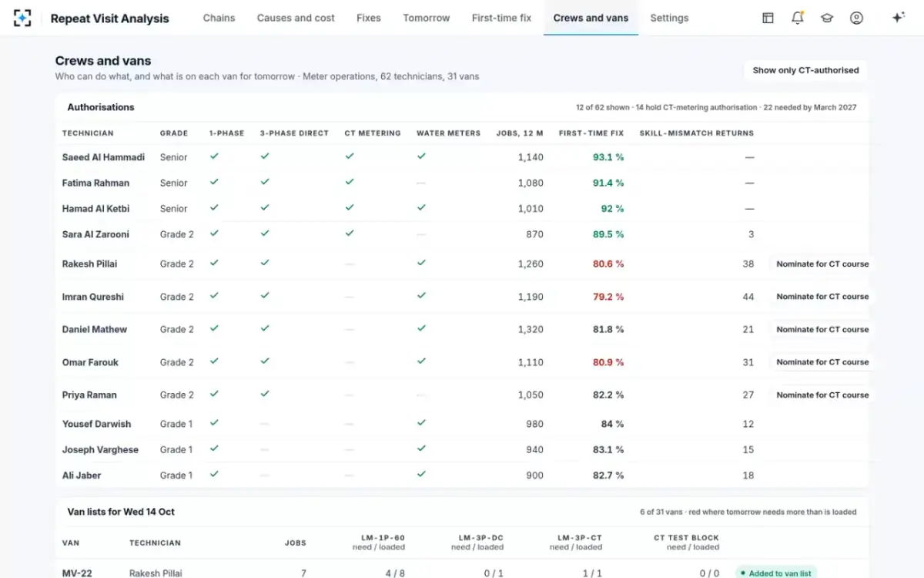Screen dimensions: 924x578
Task: Open the First-time fix tab
Action: [x=501, y=18]
